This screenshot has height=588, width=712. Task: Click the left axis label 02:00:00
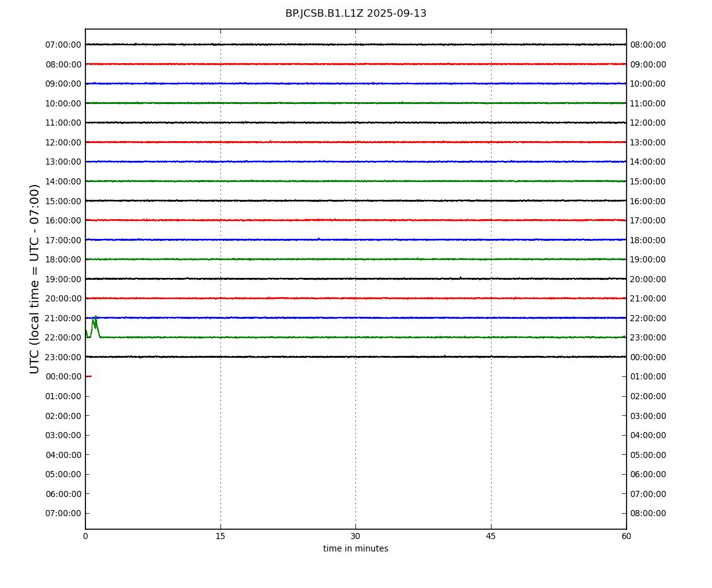(x=63, y=416)
